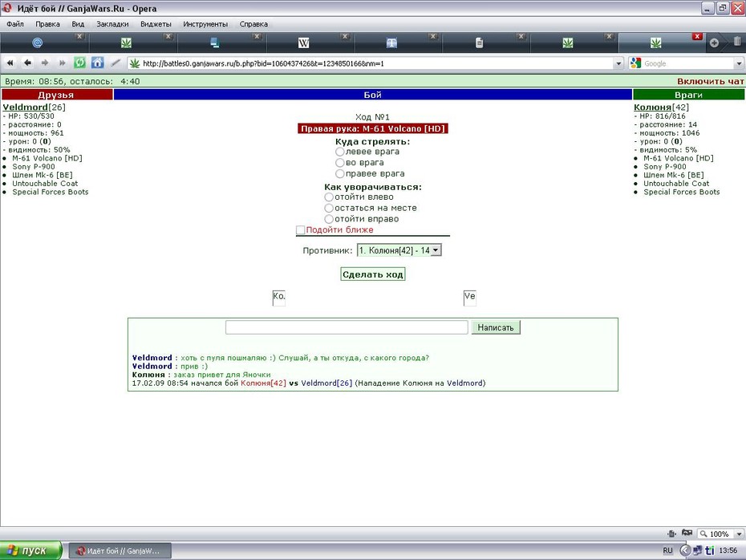
Task: Click the пуск Start button
Action: [31, 550]
